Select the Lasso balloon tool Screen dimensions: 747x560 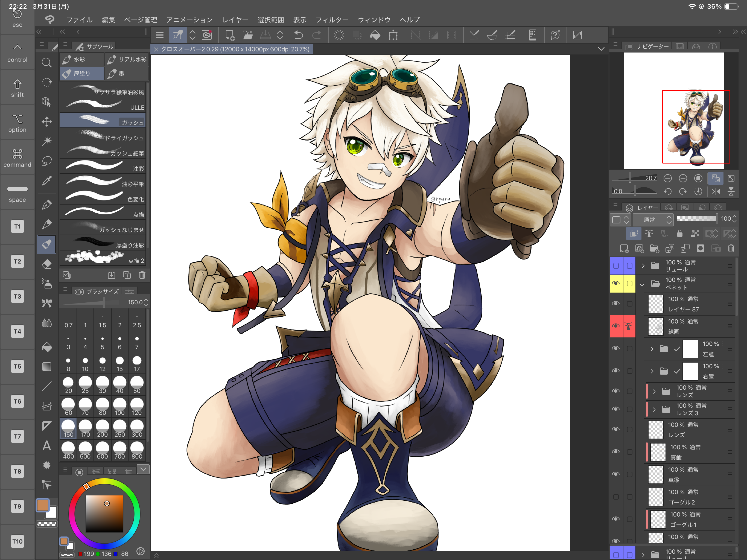(46, 161)
